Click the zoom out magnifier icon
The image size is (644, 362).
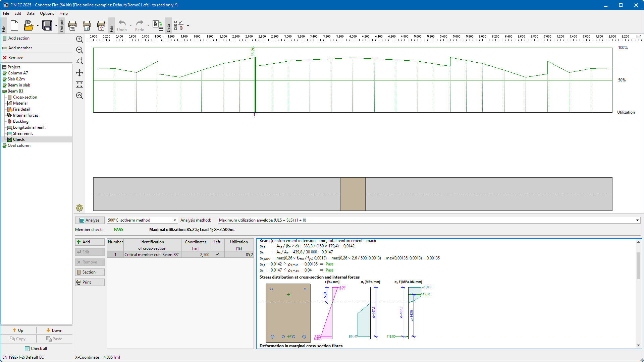click(79, 50)
